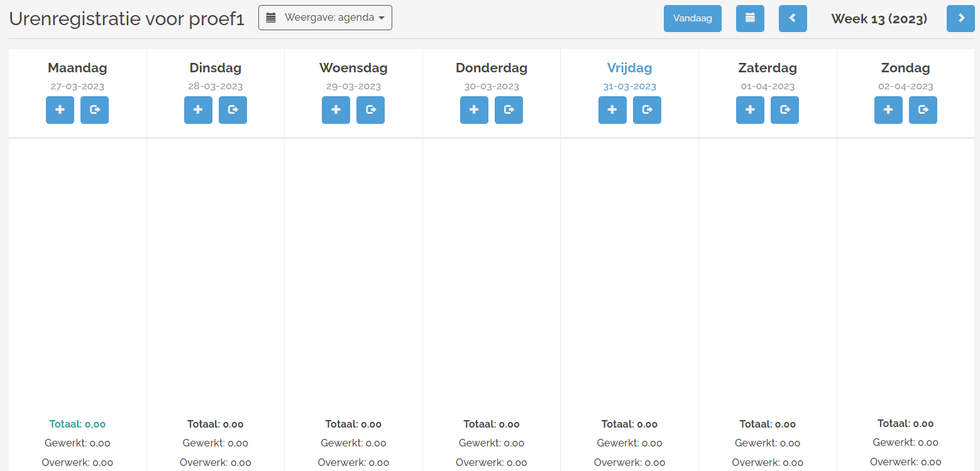Viewport: 980px width, 471px height.
Task: Click the export arrow icon under Zondag
Action: point(923,110)
